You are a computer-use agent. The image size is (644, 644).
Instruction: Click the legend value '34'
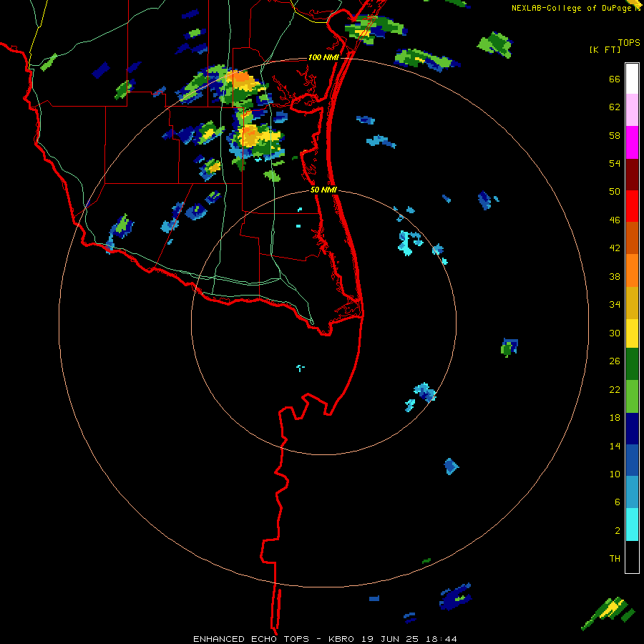[615, 305]
